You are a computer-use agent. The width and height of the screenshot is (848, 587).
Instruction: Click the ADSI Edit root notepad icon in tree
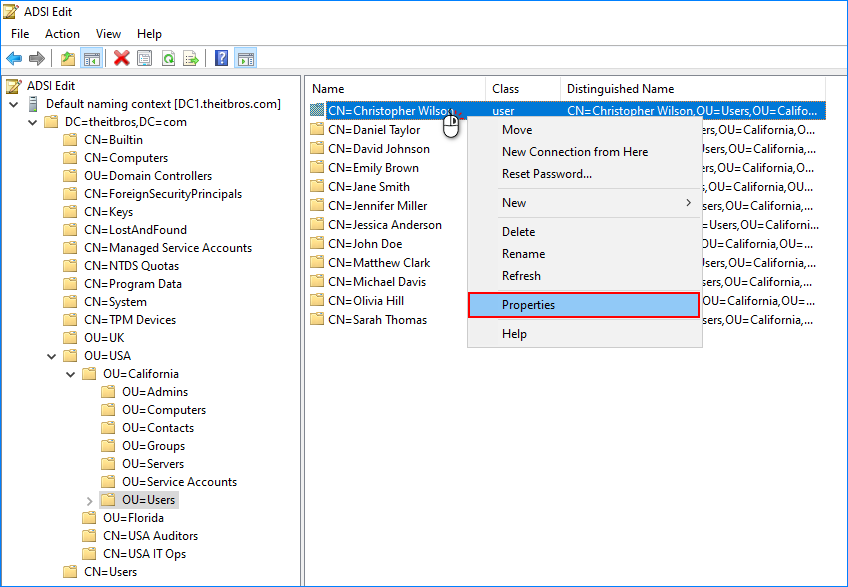click(14, 86)
